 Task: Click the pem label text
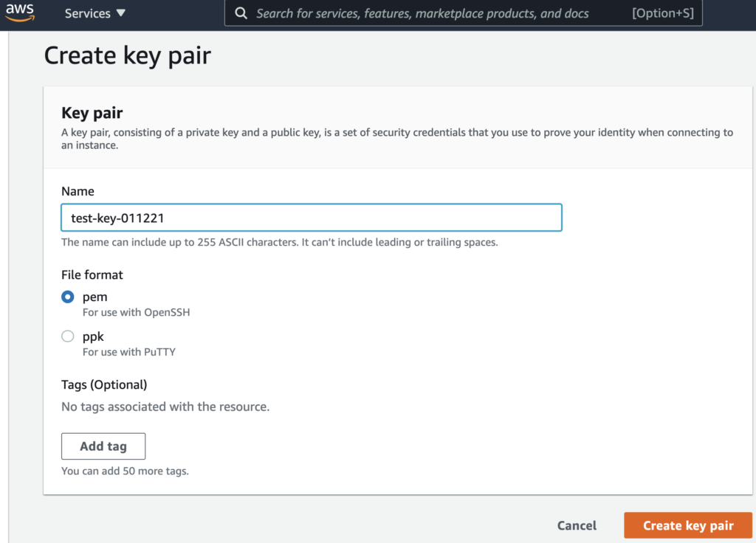click(x=94, y=297)
